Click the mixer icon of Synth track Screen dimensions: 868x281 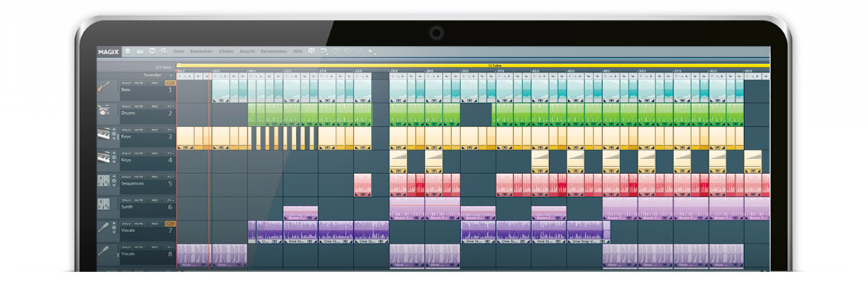point(104,204)
